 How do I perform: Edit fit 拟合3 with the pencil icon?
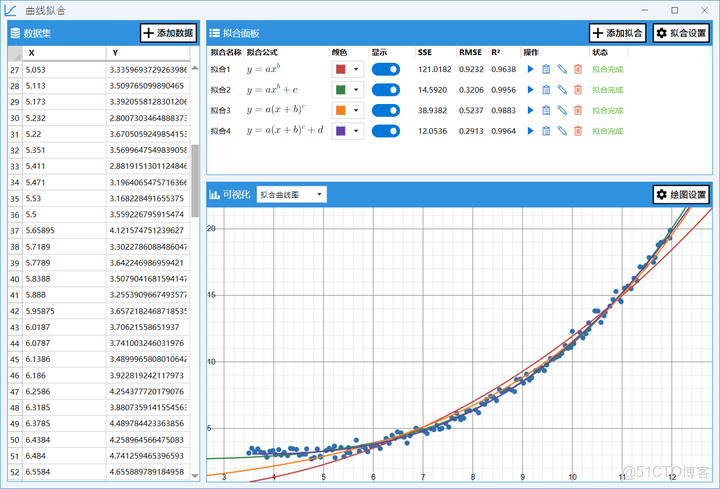click(562, 110)
